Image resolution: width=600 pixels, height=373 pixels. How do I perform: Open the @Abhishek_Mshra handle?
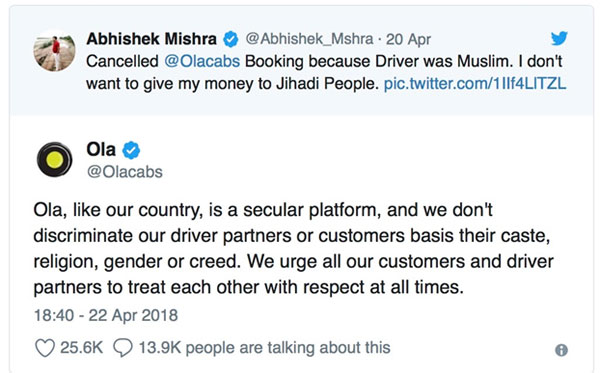[309, 39]
